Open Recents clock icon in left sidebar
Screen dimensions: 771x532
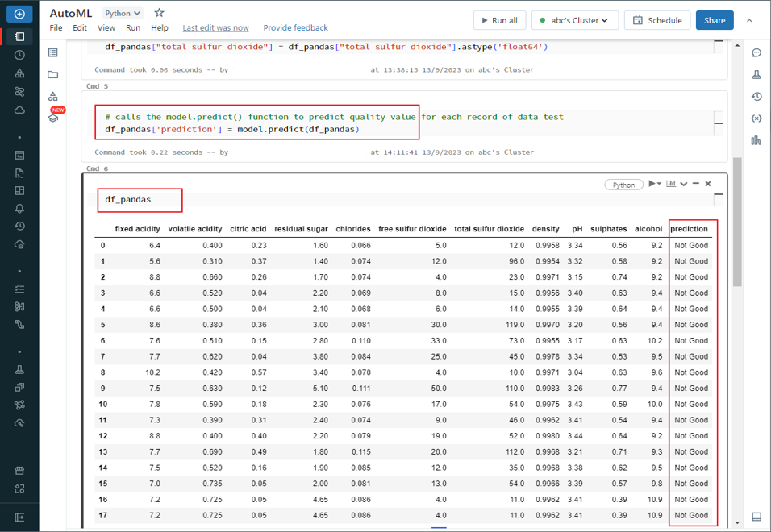click(x=19, y=56)
